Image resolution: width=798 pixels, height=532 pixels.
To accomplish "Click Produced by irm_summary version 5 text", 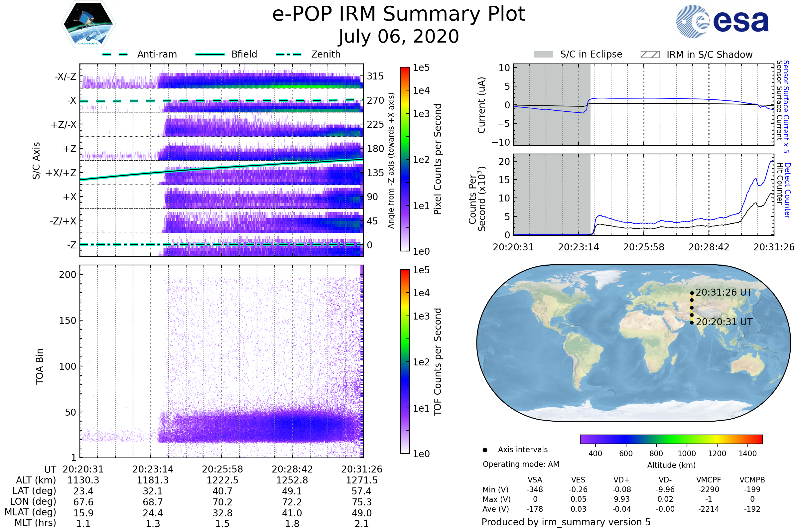I will [x=566, y=522].
